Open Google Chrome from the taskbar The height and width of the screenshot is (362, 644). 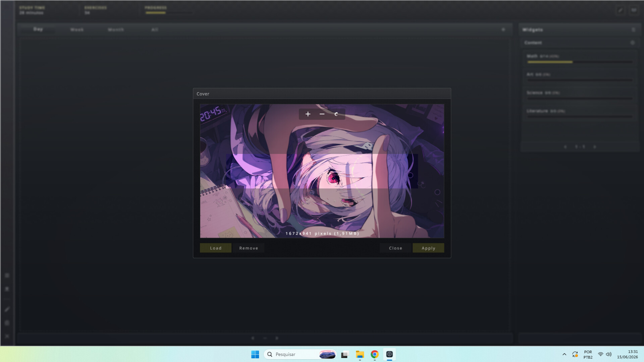375,354
